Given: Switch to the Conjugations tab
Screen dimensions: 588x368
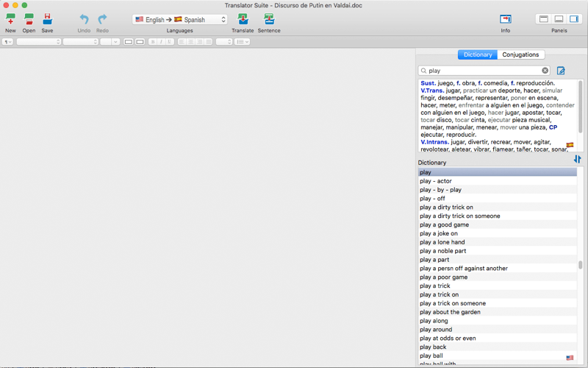Looking at the screenshot, I should [520, 54].
